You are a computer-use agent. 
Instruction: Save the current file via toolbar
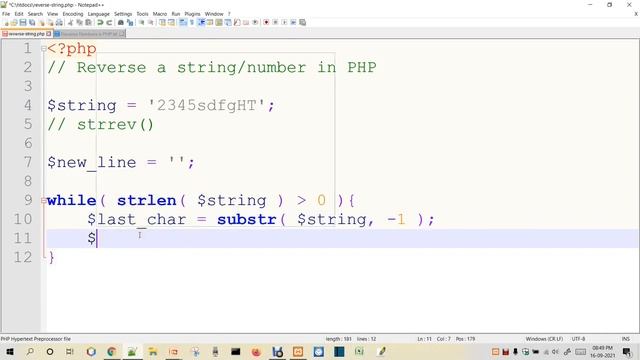[x=23, y=22]
